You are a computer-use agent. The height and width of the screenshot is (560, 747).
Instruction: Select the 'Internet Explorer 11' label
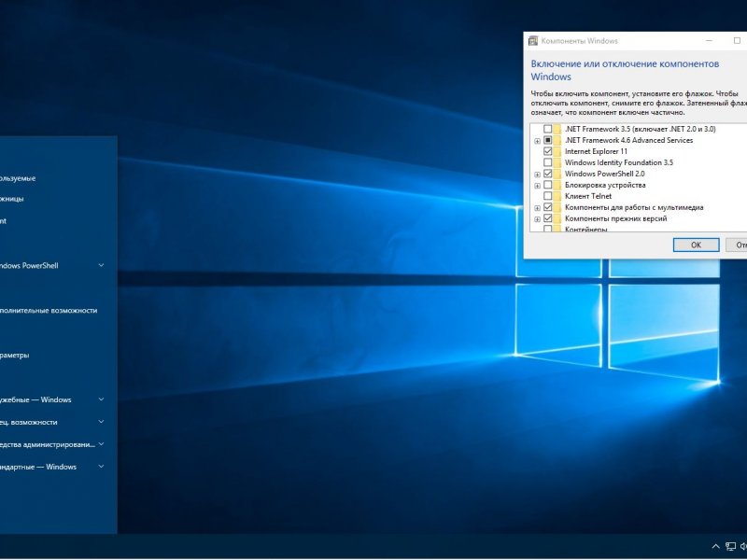click(596, 151)
